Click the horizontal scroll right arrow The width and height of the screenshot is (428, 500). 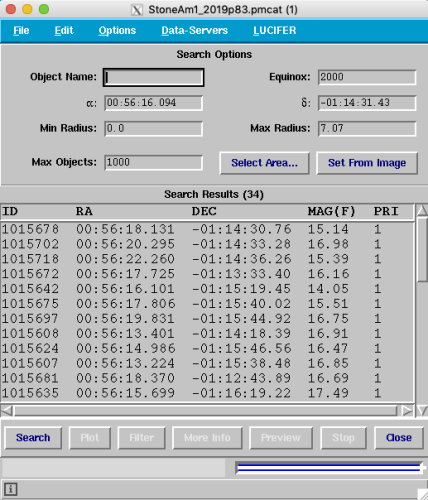(x=407, y=411)
